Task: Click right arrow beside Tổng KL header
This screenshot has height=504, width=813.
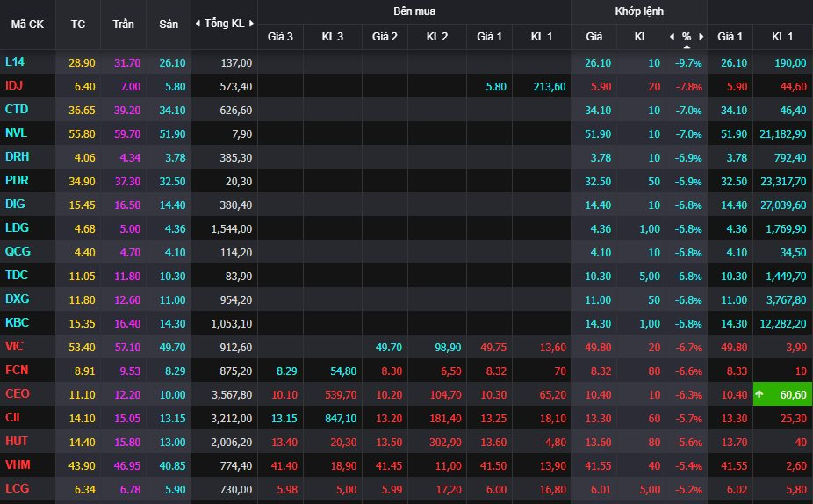Action: tap(252, 24)
